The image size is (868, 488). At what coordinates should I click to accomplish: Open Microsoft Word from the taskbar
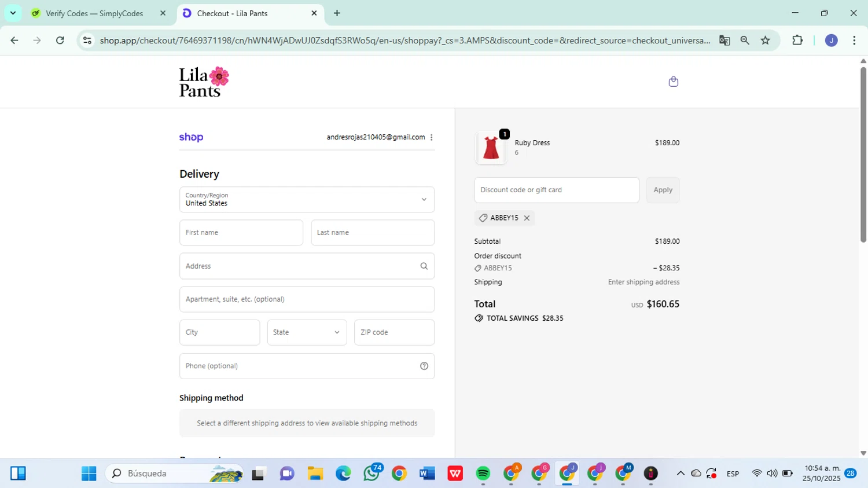coord(427,474)
